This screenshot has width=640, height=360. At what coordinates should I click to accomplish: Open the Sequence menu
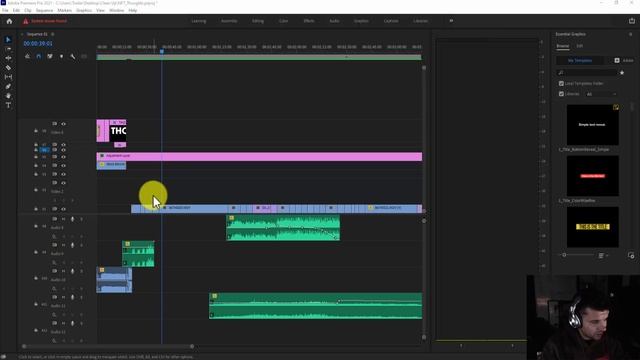point(44,10)
